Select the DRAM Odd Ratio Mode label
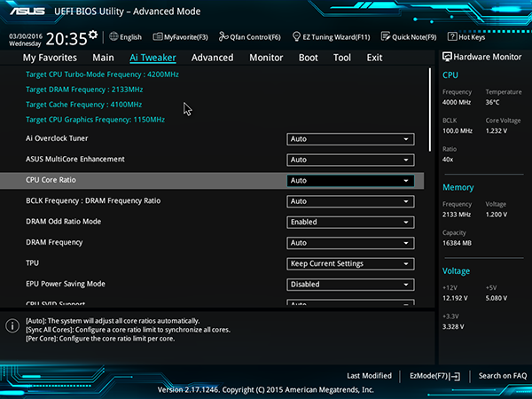This screenshot has height=399, width=532. click(64, 222)
